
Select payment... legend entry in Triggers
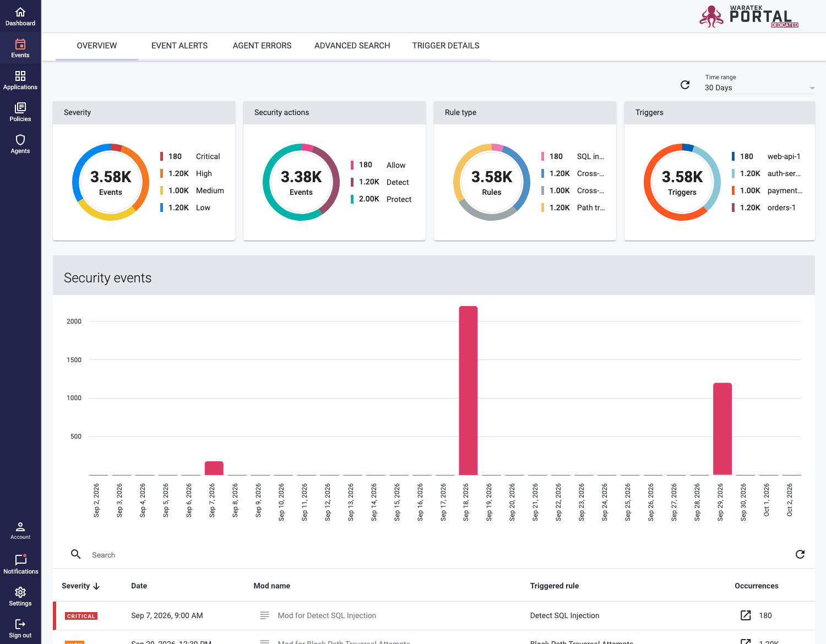tap(767, 190)
